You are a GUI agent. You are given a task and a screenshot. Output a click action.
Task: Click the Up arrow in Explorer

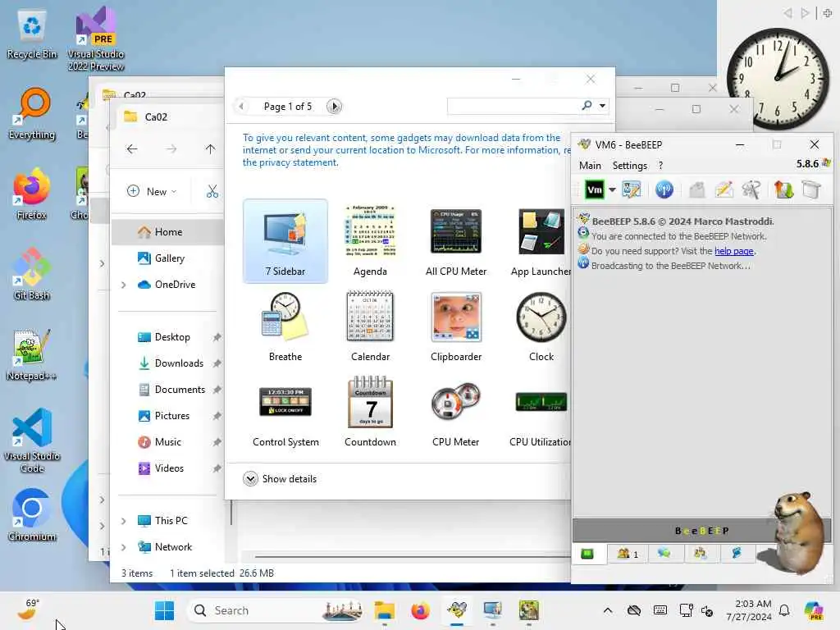pyautogui.click(x=210, y=149)
